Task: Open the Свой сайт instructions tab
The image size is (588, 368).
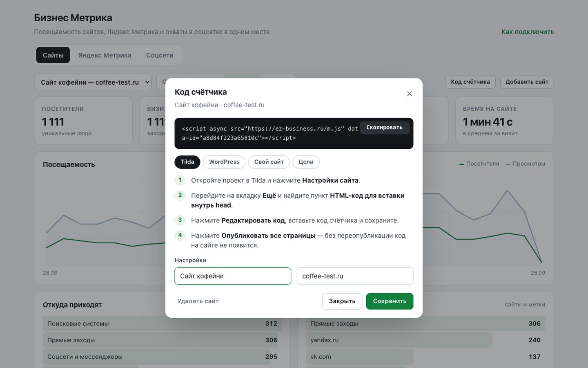Action: (269, 162)
